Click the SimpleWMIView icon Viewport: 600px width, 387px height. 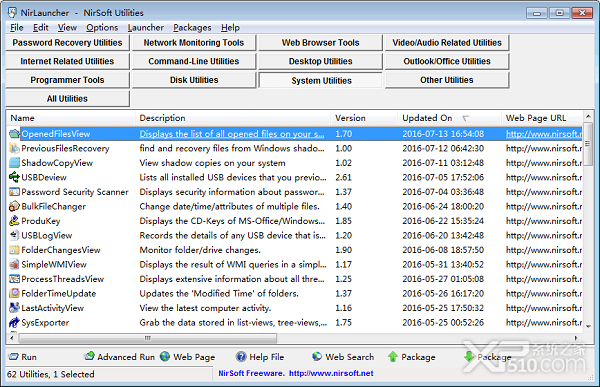pyautogui.click(x=14, y=265)
